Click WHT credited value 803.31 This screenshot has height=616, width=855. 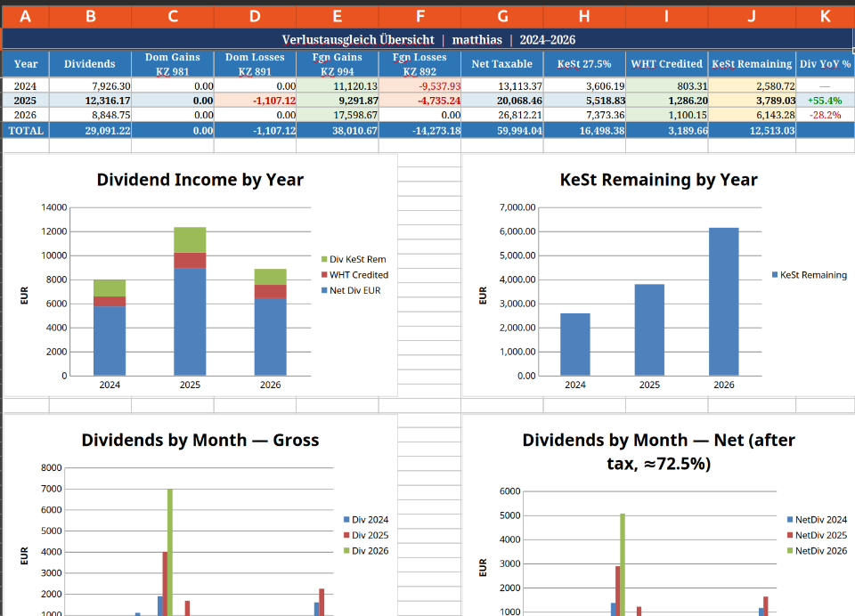click(667, 86)
